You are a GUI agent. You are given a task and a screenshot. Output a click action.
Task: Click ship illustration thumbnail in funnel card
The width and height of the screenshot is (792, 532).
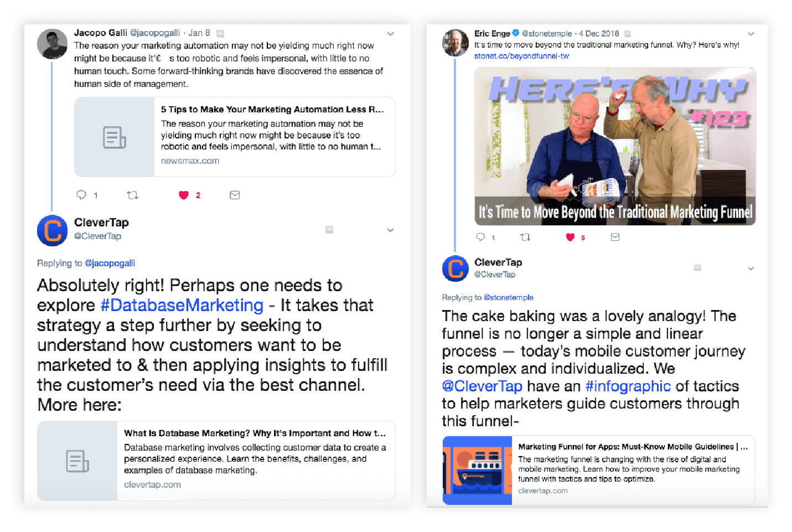click(x=478, y=470)
